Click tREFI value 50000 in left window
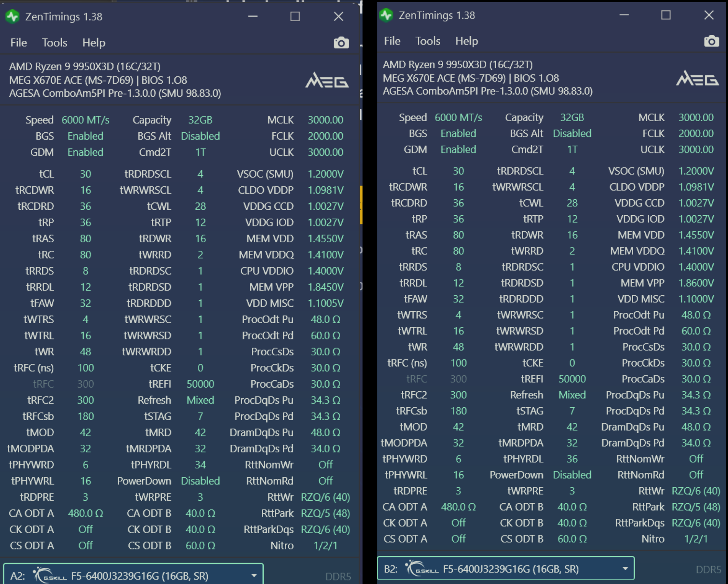This screenshot has height=584, width=728. (200, 384)
